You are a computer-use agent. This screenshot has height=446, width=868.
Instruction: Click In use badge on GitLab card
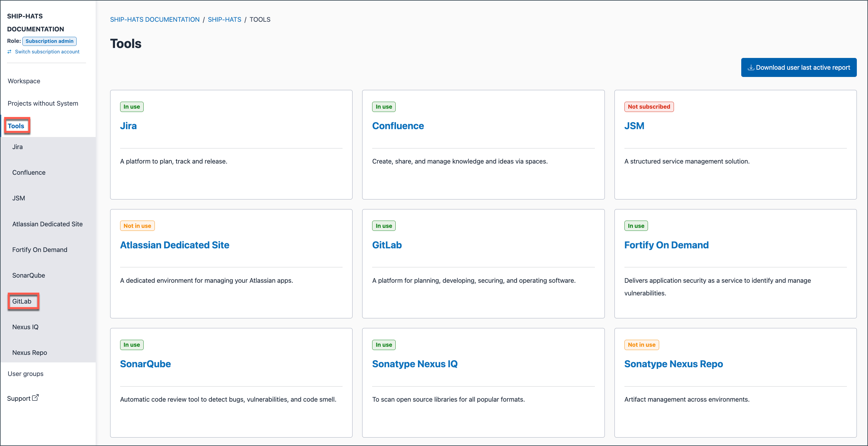[x=384, y=226]
